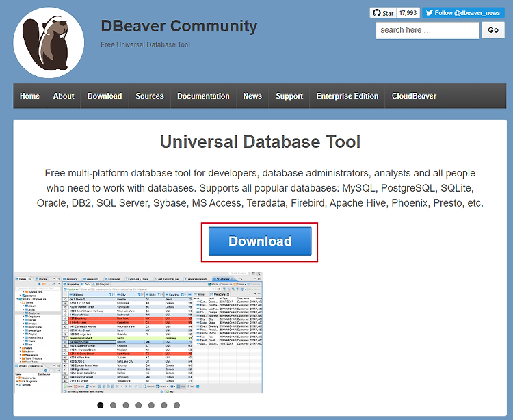This screenshot has width=513, height=420.
Task: Click the Go search button
Action: click(x=493, y=30)
